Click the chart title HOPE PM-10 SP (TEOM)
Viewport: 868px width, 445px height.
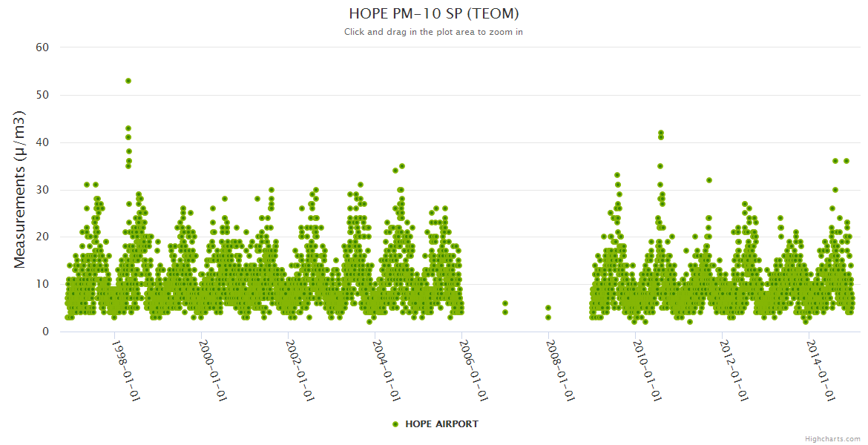point(433,14)
